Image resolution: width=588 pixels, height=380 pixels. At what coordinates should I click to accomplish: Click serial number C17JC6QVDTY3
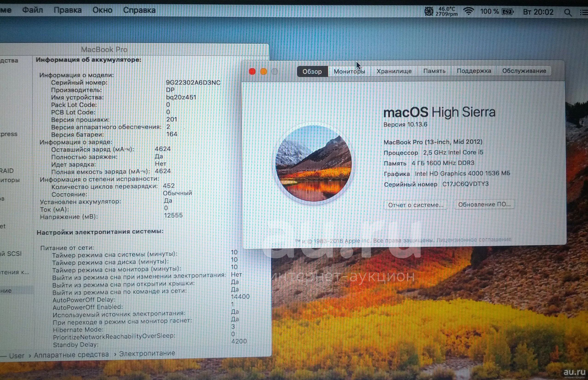[x=466, y=184]
